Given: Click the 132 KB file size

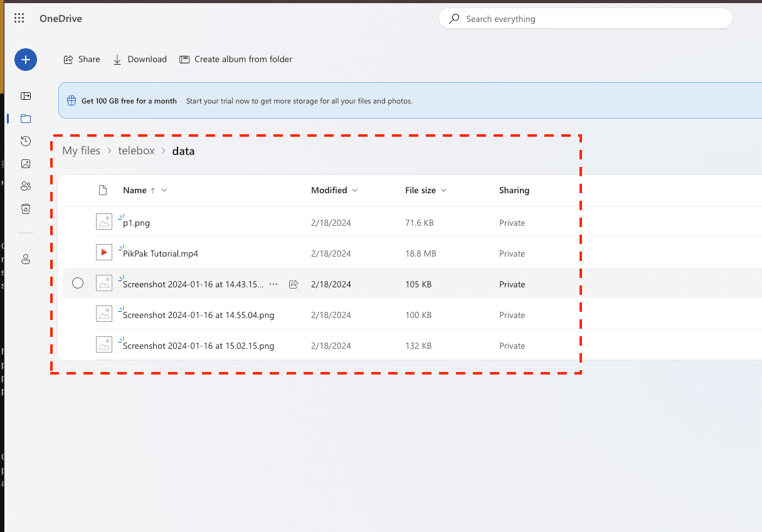Looking at the screenshot, I should (x=418, y=346).
